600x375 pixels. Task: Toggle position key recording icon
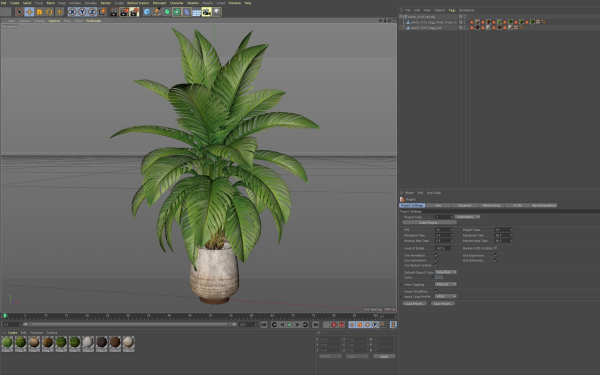[352, 324]
